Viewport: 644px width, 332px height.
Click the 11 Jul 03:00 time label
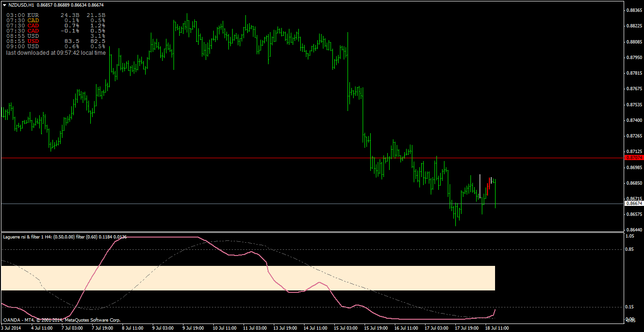pyautogui.click(x=255, y=327)
